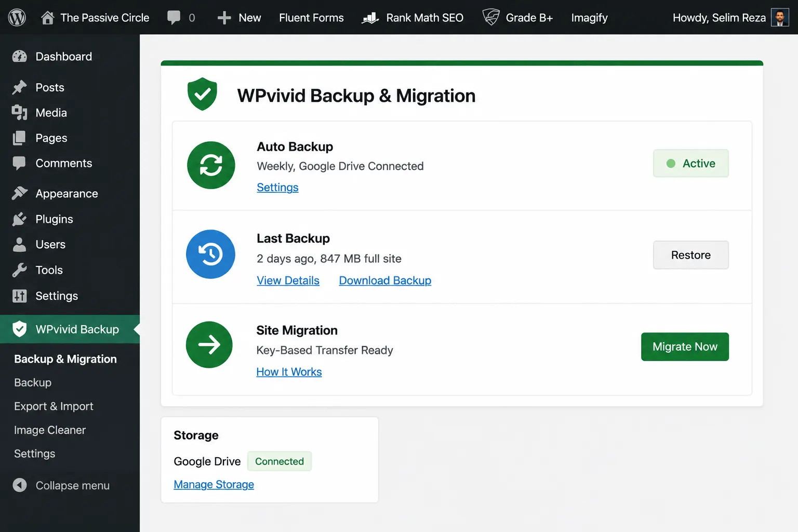
Task: Open Image Cleaner submenu
Action: (50, 430)
